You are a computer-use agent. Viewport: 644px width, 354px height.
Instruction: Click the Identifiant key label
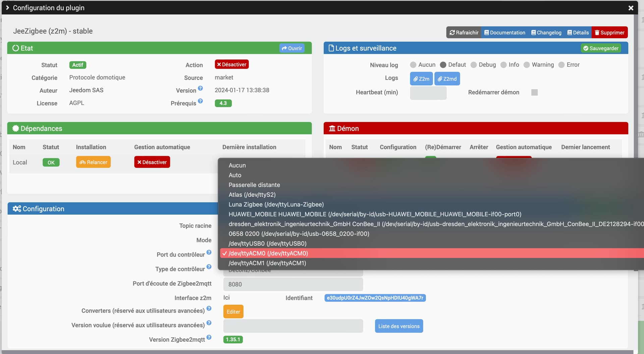375,298
